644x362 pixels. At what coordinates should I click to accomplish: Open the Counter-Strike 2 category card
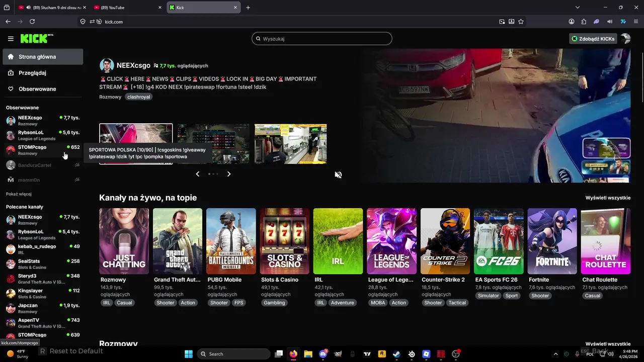(445, 241)
